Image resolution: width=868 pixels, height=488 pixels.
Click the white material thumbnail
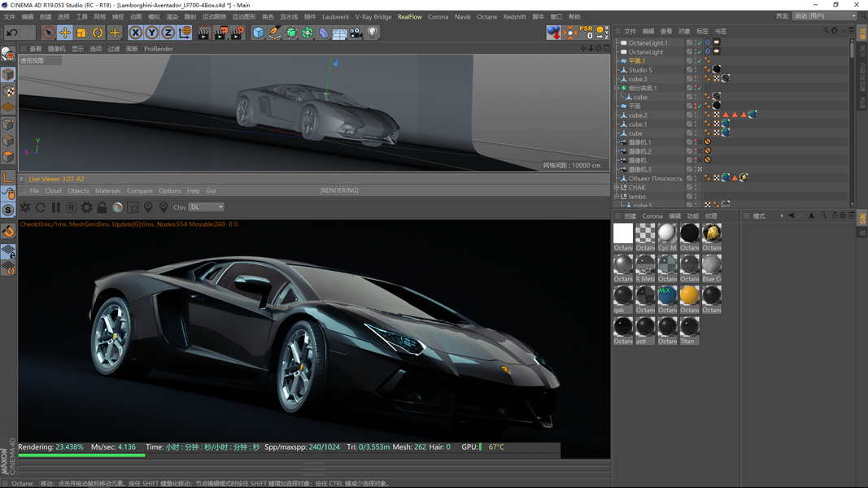623,234
